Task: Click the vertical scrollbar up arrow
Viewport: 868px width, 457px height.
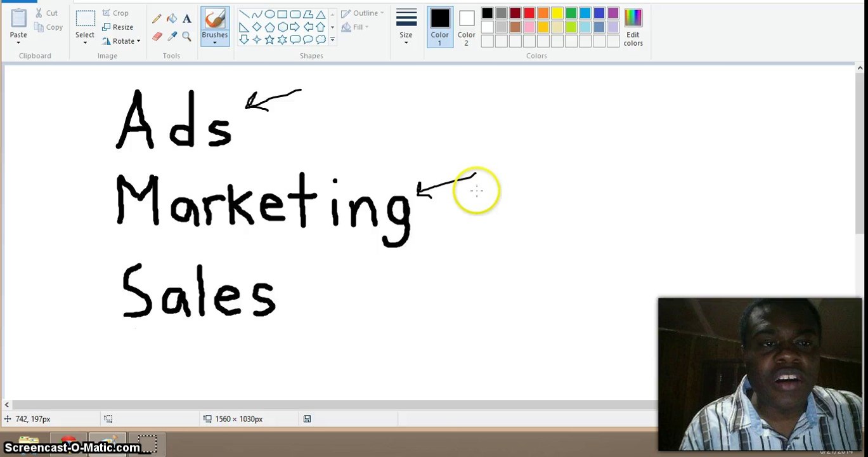Action: pos(860,68)
